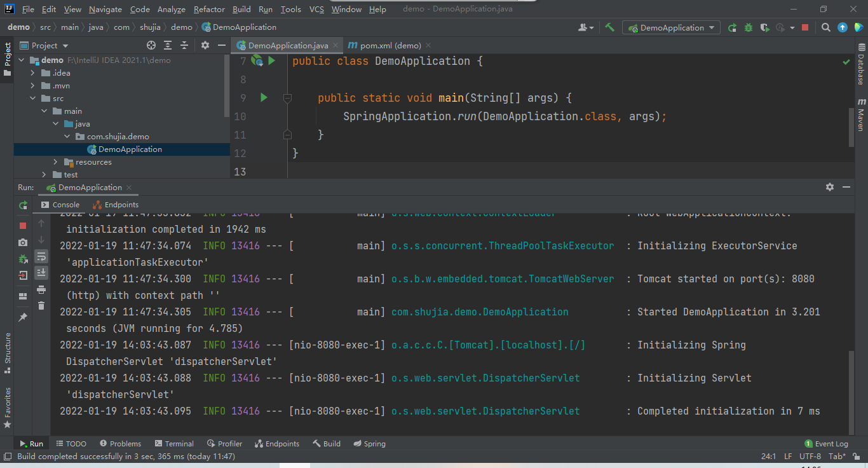Open Search Everywhere magnifier icon
The image size is (868, 468).
825,27
